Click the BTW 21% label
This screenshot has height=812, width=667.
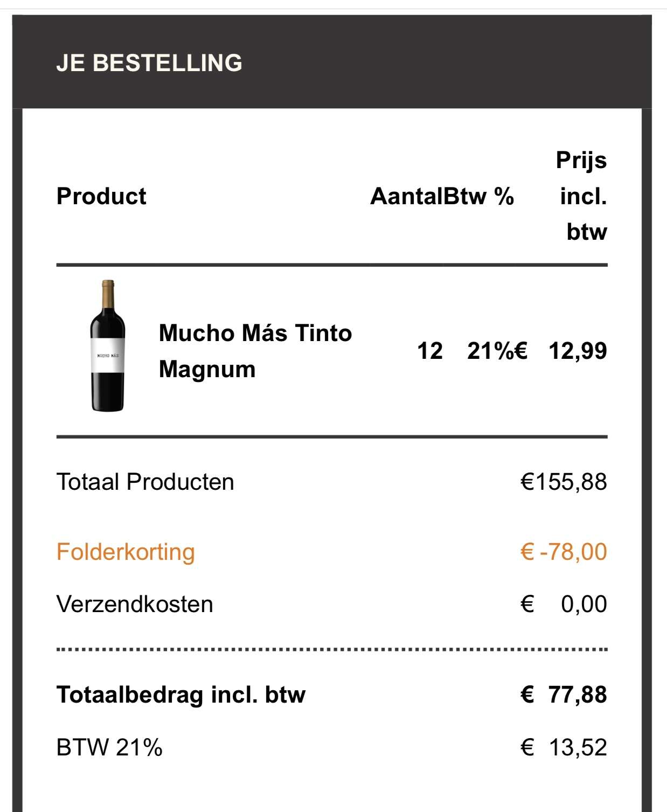click(109, 747)
